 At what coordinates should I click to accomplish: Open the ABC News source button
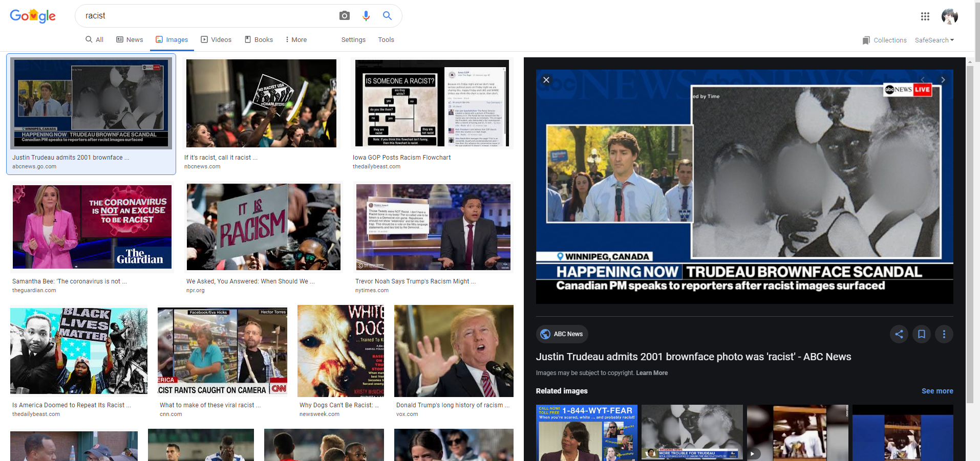point(562,334)
